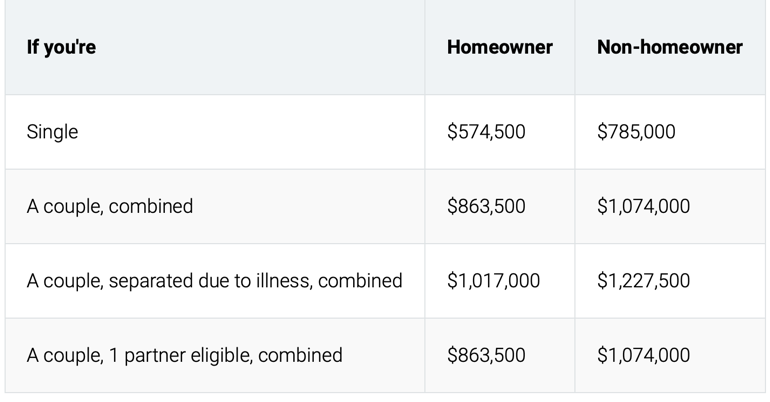Select "A couple, separated due to illness" label
770x402 pixels.
169,281
